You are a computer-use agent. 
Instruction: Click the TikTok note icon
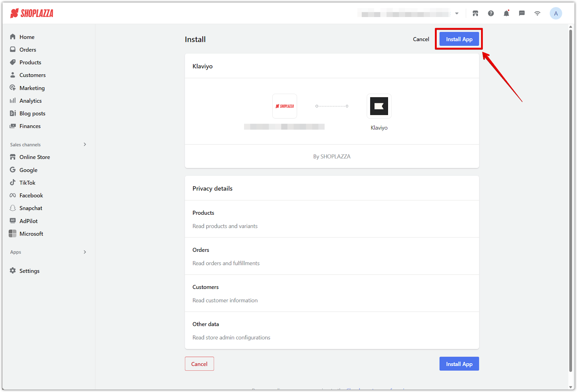[x=13, y=182]
